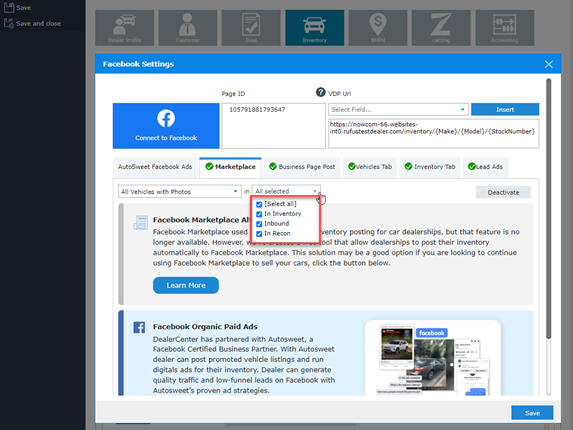The image size is (573, 430).
Task: Switch to Vehicles Tab tab
Action: 370,167
